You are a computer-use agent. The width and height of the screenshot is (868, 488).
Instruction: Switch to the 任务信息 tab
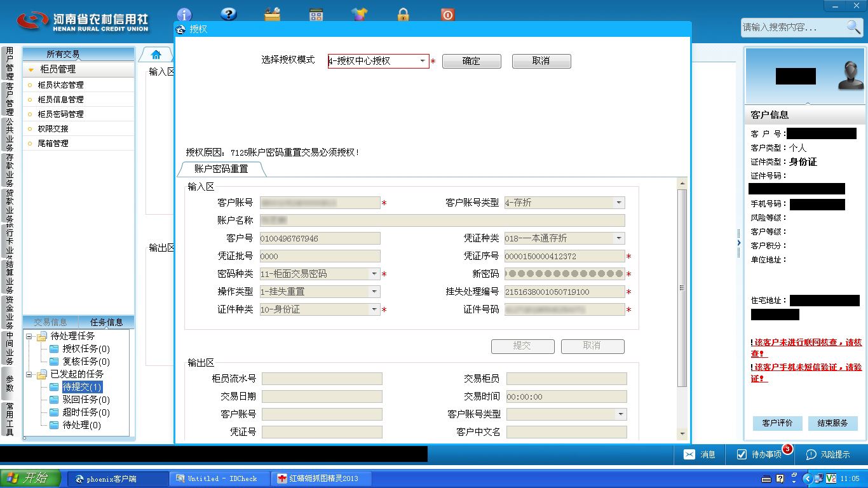pos(106,322)
